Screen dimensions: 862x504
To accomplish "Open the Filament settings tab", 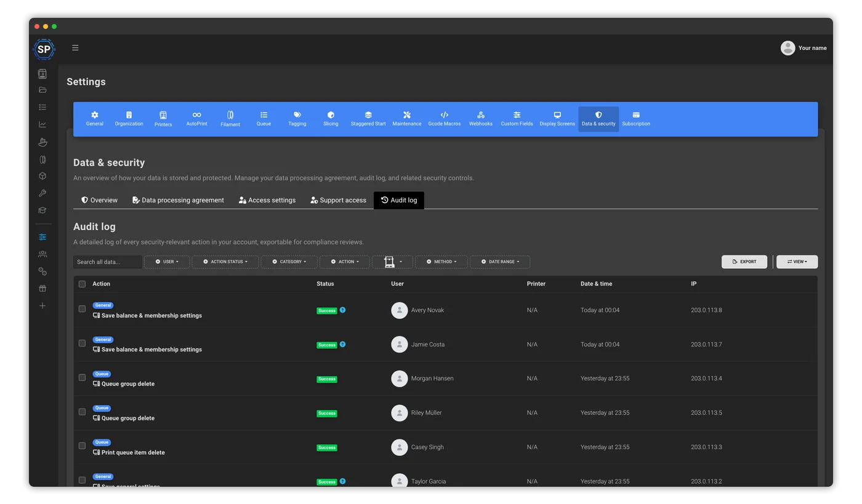I will pos(230,119).
